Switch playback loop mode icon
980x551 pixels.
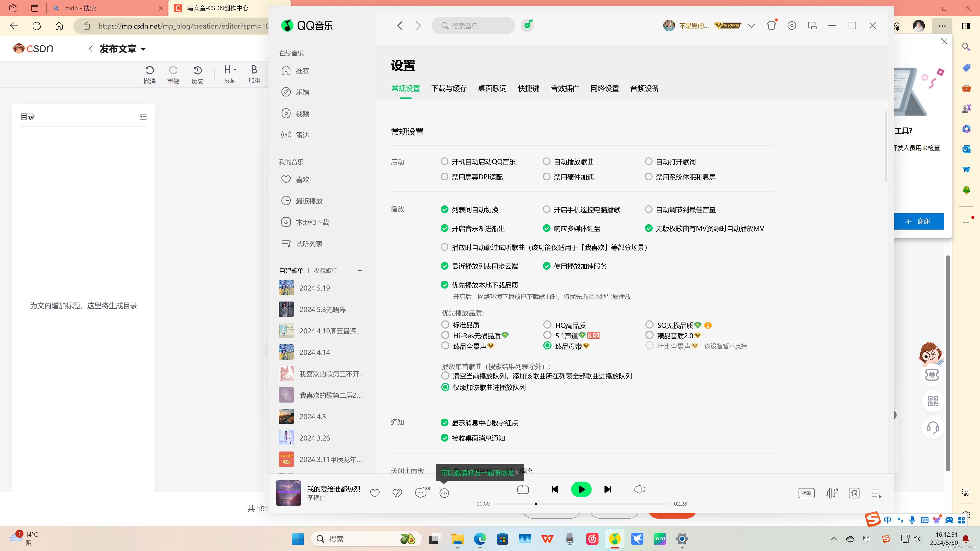523,490
